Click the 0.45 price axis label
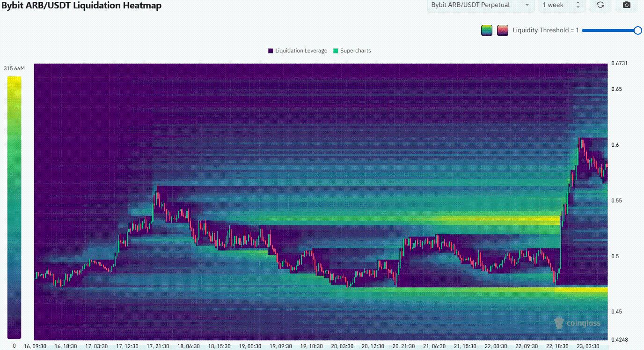This screenshot has height=350, width=644. click(x=616, y=312)
